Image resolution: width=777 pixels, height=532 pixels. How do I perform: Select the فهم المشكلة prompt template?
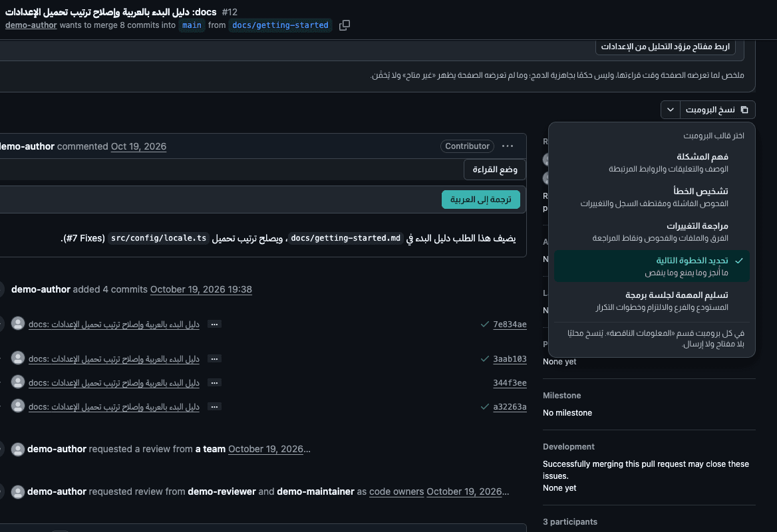652,162
